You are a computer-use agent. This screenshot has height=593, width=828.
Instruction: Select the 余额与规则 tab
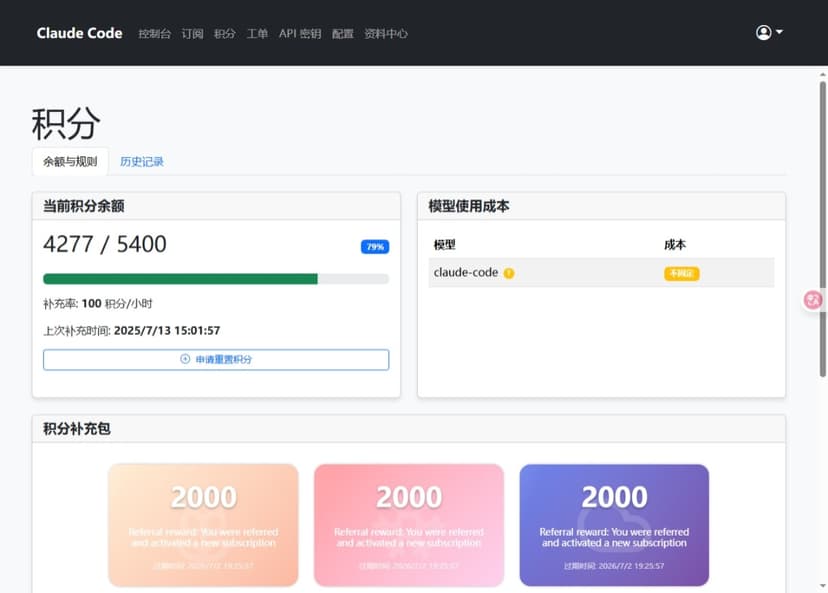pos(69,160)
